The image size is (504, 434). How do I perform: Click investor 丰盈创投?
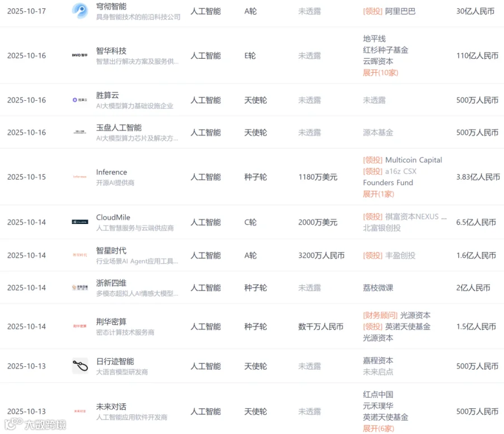(x=400, y=255)
